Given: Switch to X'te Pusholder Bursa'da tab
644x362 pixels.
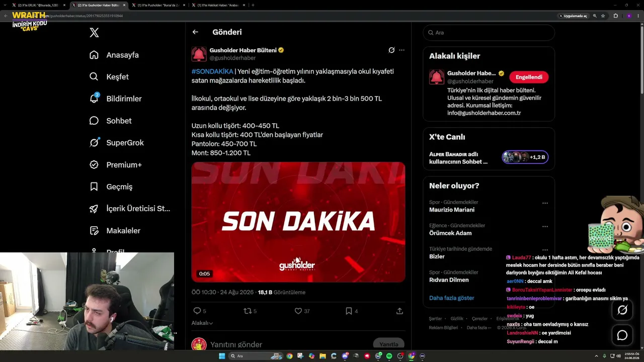Looking at the screenshot, I should click(158, 5).
